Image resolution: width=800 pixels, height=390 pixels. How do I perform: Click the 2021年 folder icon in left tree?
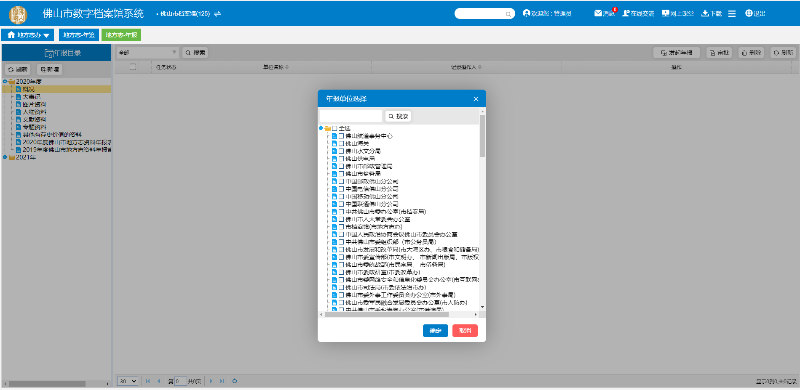[11, 157]
